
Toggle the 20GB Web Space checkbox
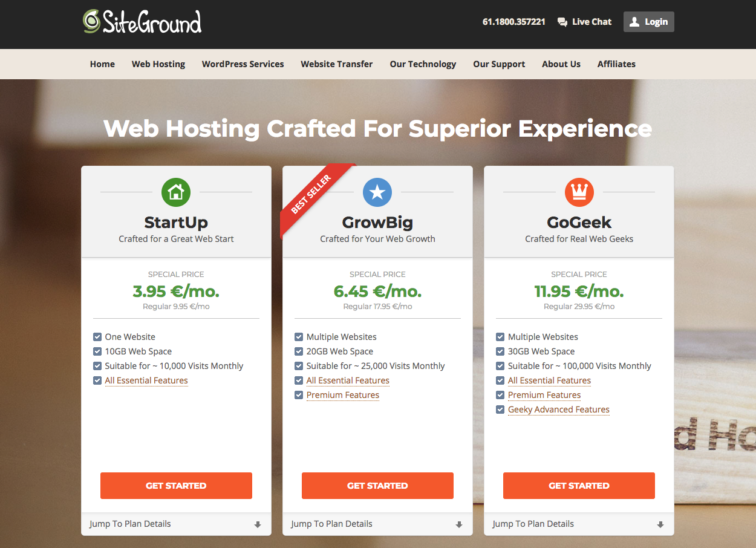coord(299,351)
